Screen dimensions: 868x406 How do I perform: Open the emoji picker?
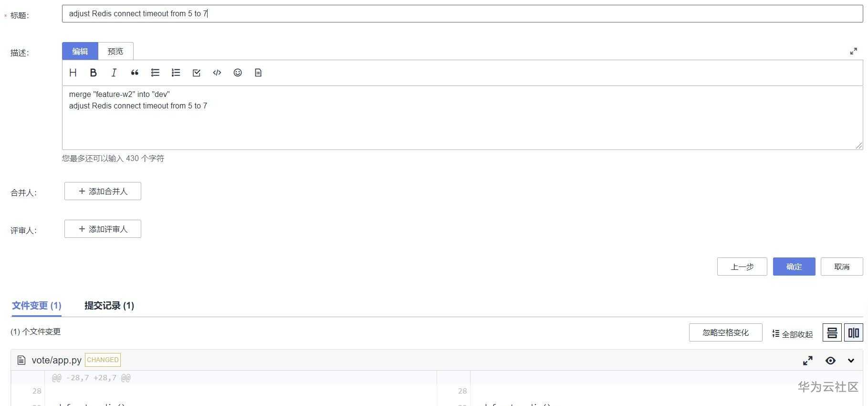tap(238, 73)
